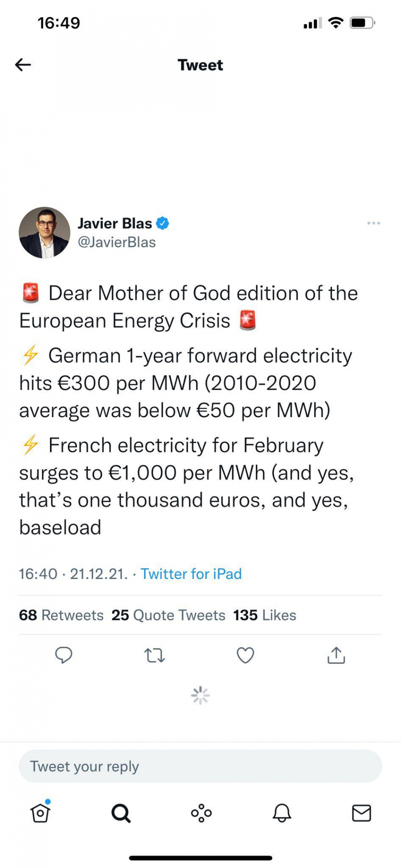The width and height of the screenshot is (401, 868).
Task: Open the Messages envelope tab
Action: tap(361, 813)
